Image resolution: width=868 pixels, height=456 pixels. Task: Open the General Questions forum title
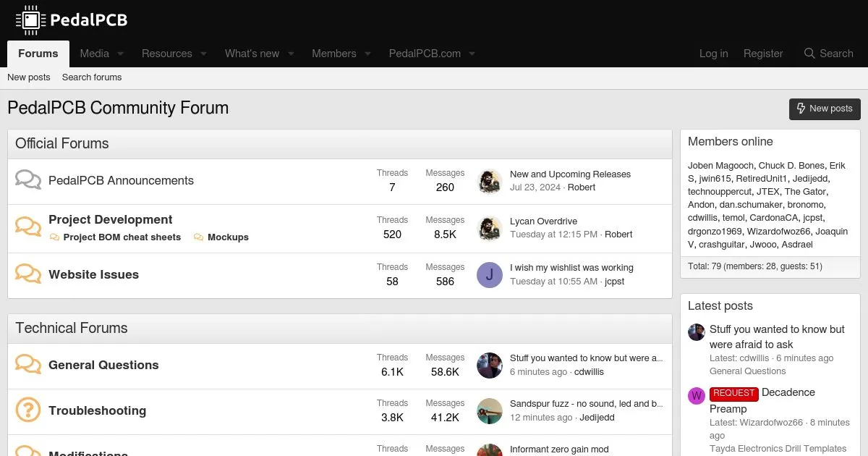pos(103,365)
